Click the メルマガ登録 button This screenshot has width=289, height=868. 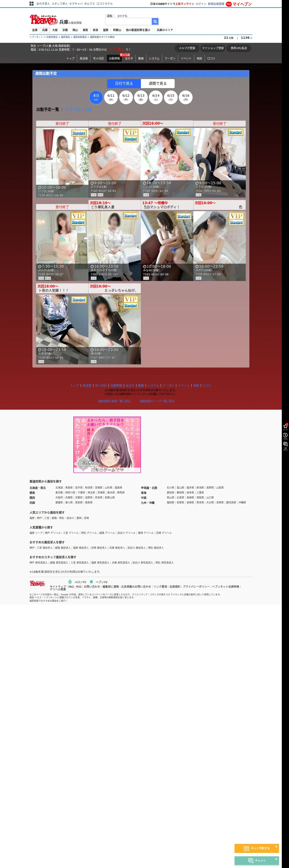pyautogui.click(x=187, y=48)
